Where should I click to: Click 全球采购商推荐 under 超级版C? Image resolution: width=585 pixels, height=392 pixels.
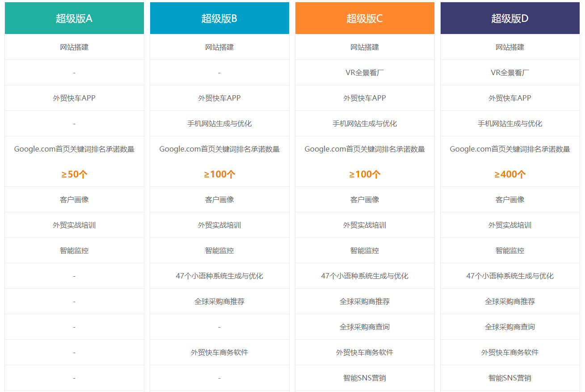[365, 301]
